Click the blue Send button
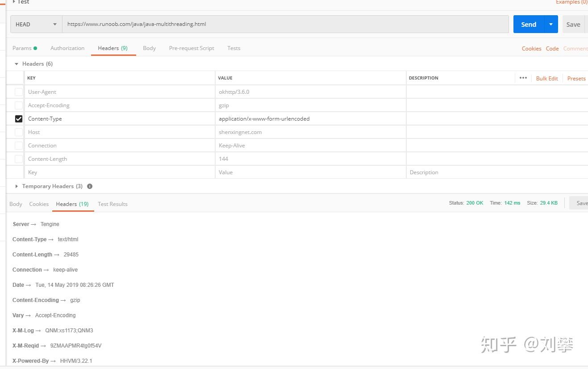The width and height of the screenshot is (588, 369). pos(529,25)
